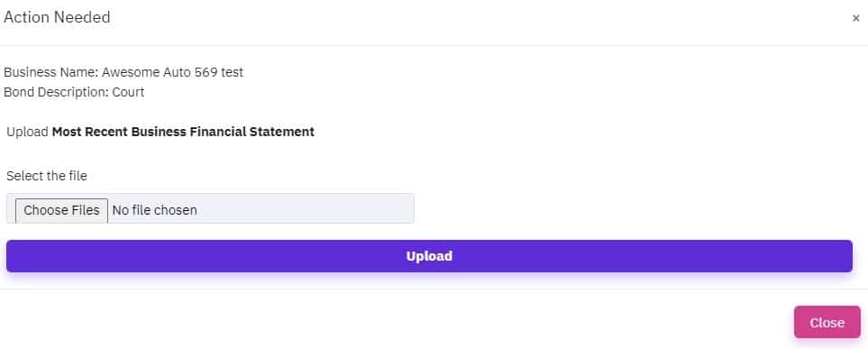The width and height of the screenshot is (868, 349).
Task: Click the number "569" in the business name
Action: point(206,72)
